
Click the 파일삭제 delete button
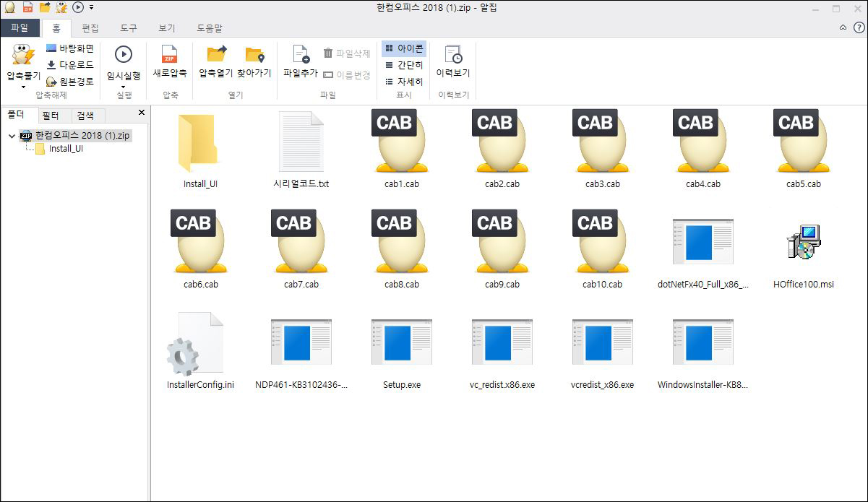click(x=347, y=53)
